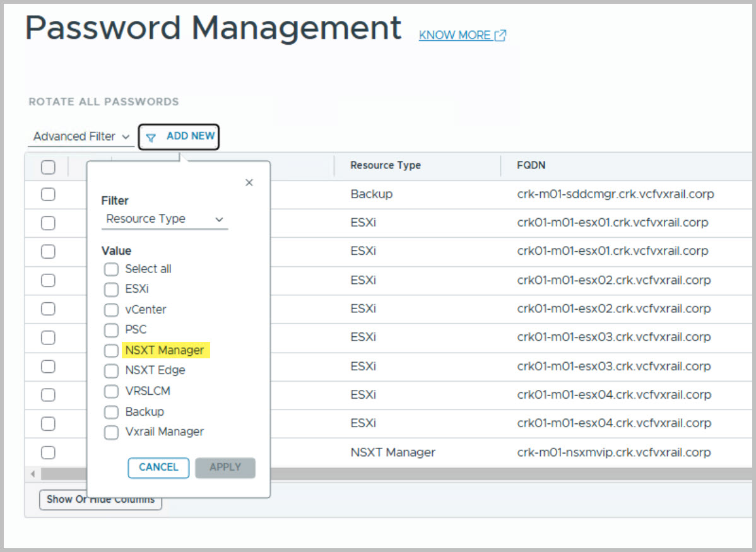The image size is (756, 552).
Task: Click ROTATE ALL PASSWORDS
Action: pyautogui.click(x=103, y=102)
